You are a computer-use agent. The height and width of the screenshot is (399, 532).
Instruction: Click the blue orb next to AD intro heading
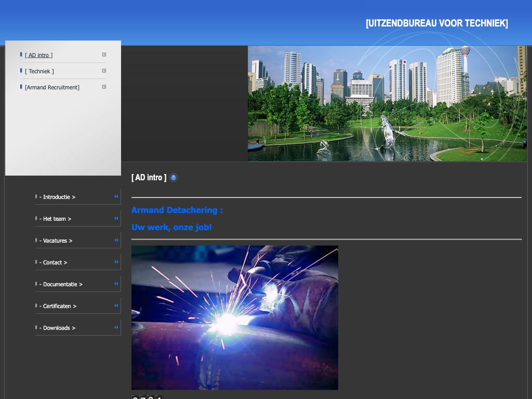pyautogui.click(x=174, y=178)
